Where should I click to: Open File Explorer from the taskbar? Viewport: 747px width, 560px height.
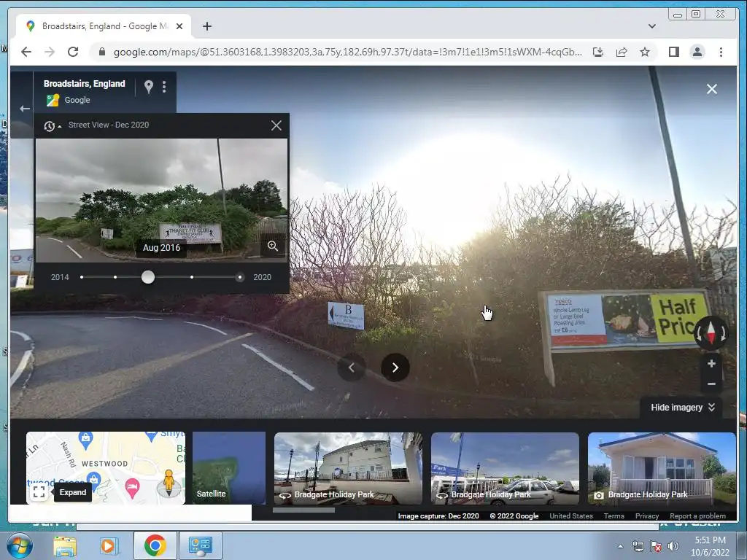[x=65, y=545]
